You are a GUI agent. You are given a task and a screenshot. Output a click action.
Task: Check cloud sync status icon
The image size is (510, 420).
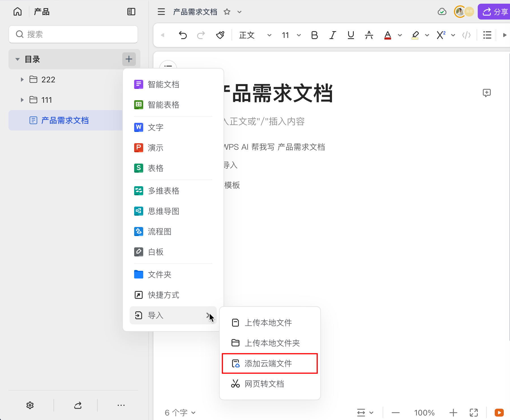tap(442, 12)
